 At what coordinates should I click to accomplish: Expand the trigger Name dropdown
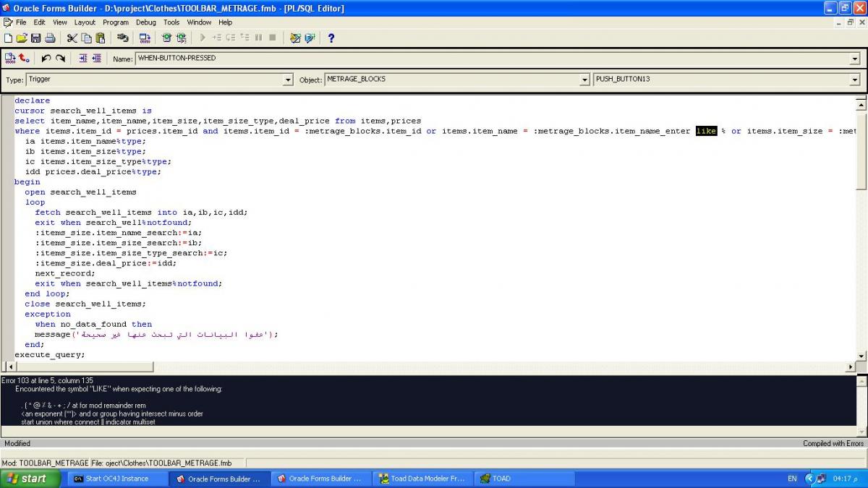coord(854,59)
